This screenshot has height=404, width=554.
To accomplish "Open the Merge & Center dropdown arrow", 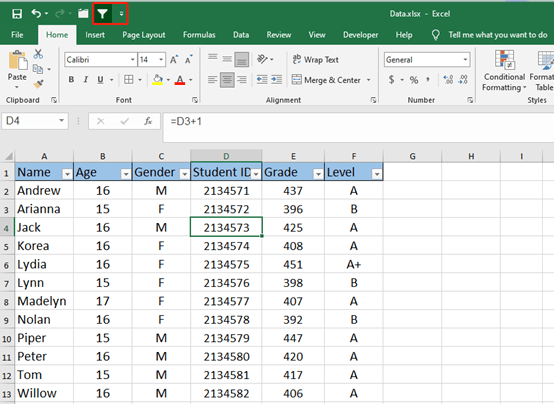I will (x=369, y=80).
